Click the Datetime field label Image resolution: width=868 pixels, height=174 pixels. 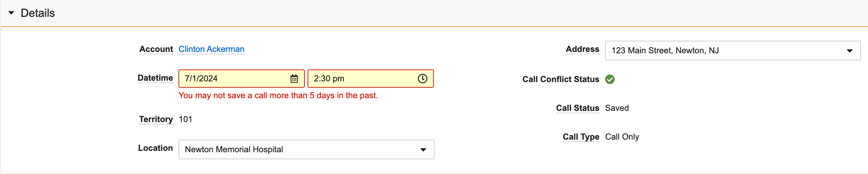pos(155,78)
